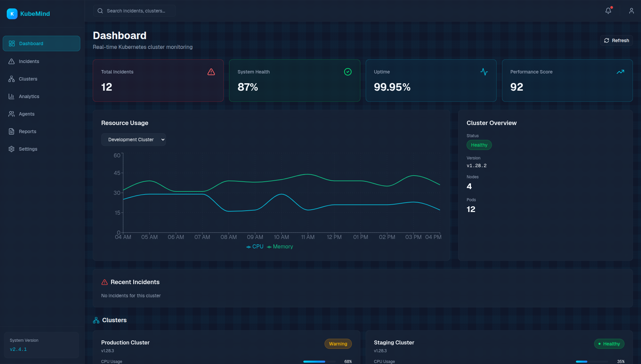Click the KubeMind logo icon

coord(12,14)
